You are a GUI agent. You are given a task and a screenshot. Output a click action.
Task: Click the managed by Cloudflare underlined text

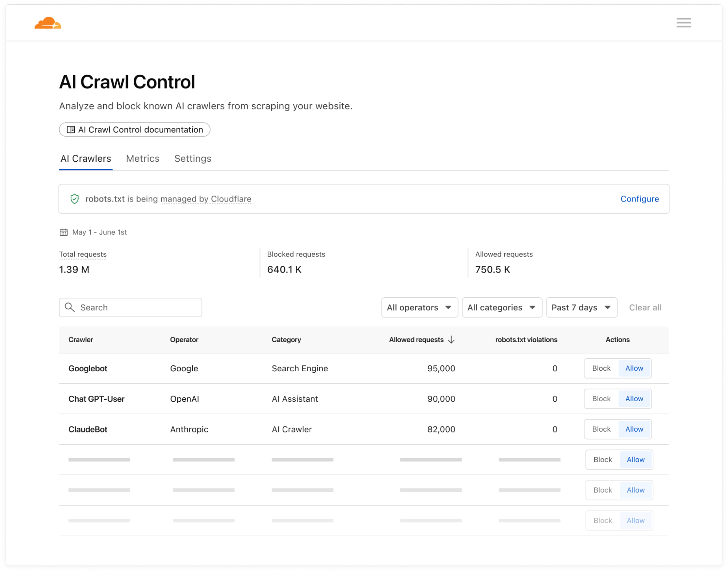[206, 199]
